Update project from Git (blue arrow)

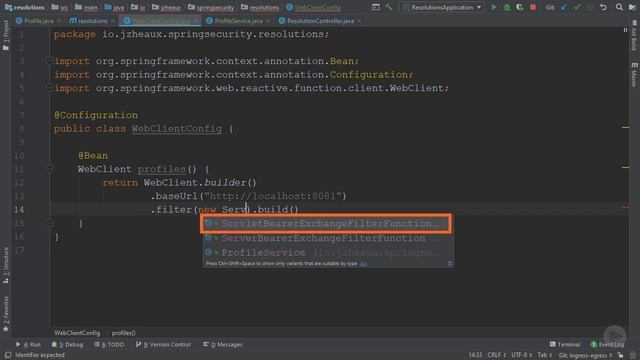[564, 7]
